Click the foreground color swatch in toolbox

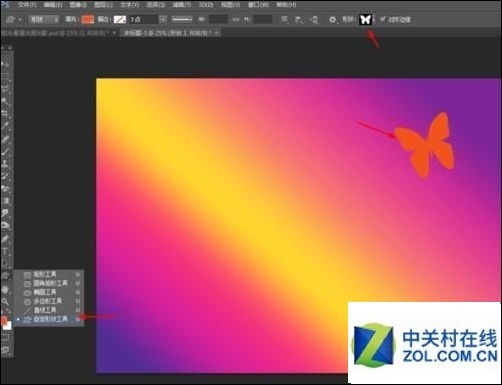[4, 321]
